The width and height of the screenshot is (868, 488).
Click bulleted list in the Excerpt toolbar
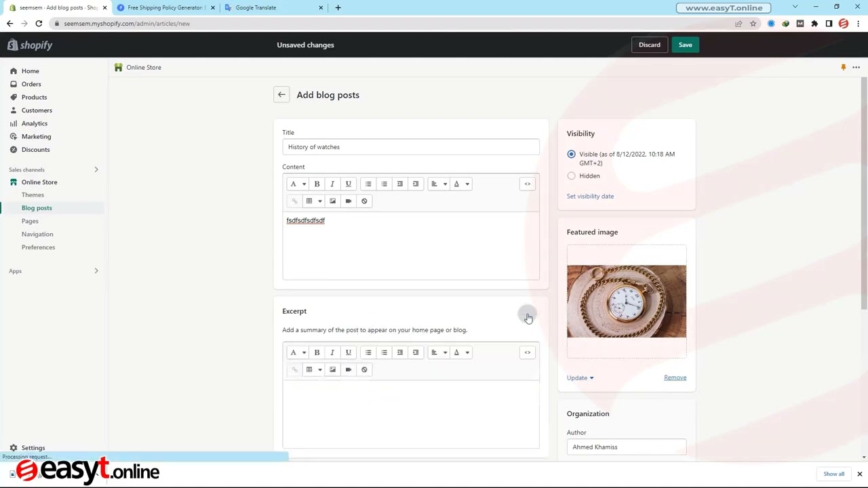tap(368, 352)
